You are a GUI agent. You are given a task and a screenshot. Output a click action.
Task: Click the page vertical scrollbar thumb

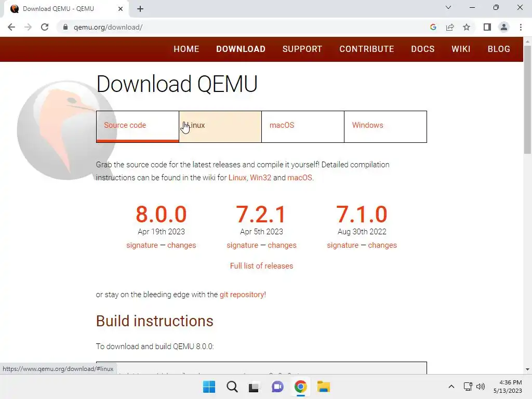click(x=527, y=99)
